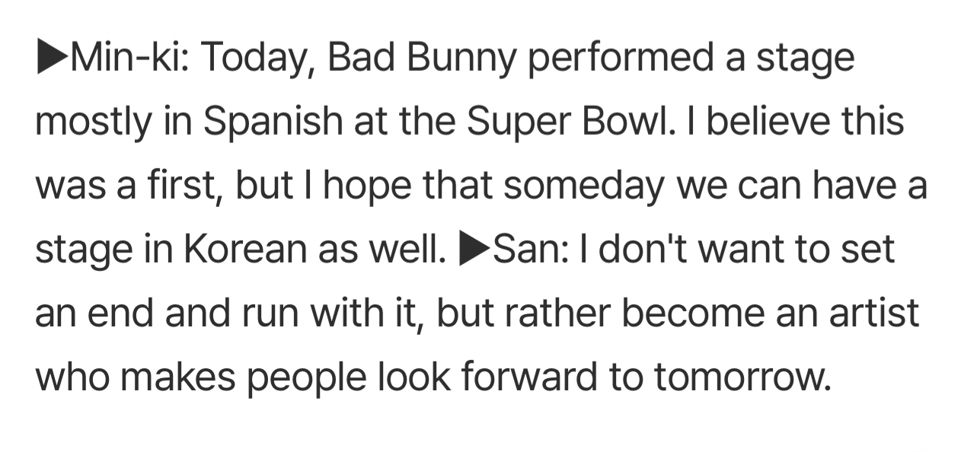The image size is (980, 452).
Task: Click the triangle marker before Min-ki
Action: point(52,58)
